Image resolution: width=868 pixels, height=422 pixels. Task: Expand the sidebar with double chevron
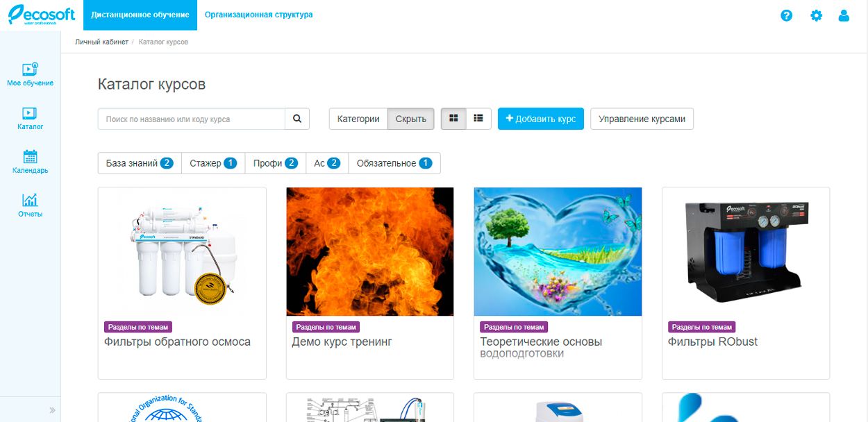(x=52, y=410)
